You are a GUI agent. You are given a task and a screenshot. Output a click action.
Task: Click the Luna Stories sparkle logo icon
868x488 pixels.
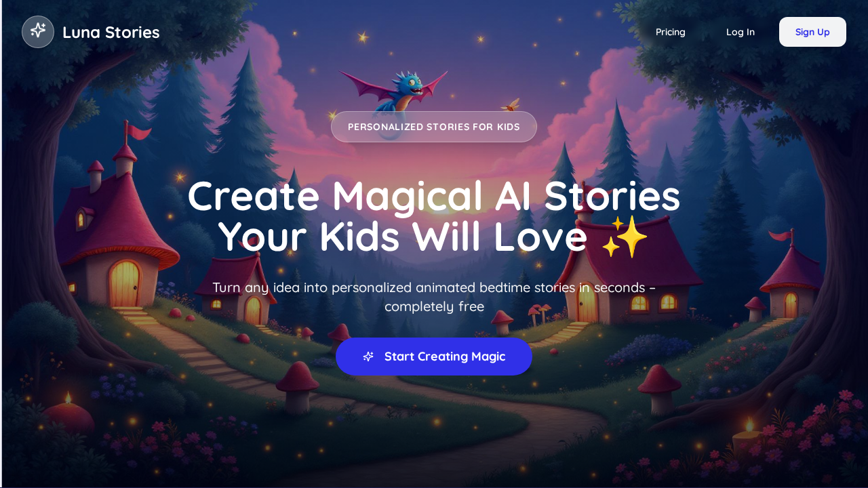point(38,32)
